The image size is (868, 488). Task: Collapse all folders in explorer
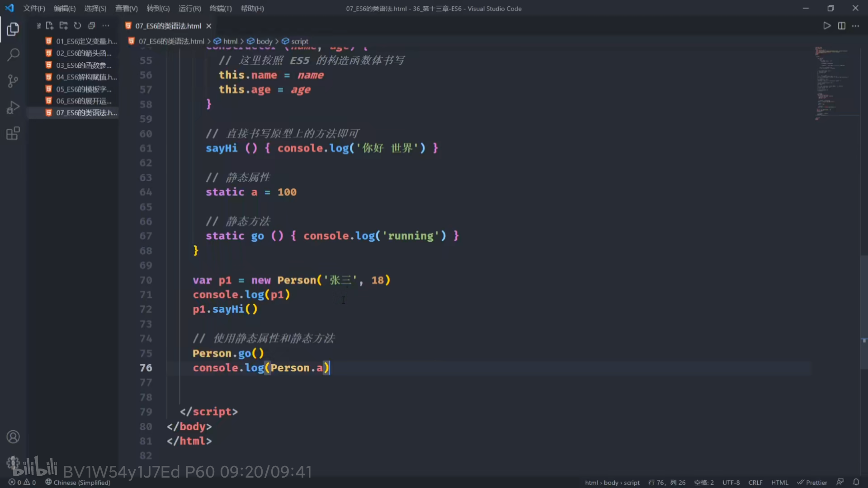coord(91,26)
